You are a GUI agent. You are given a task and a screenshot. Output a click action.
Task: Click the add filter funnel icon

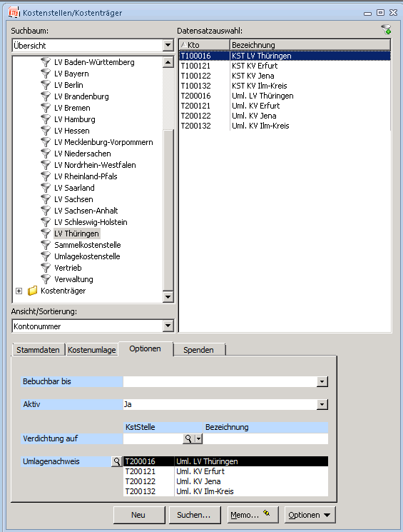[386, 29]
